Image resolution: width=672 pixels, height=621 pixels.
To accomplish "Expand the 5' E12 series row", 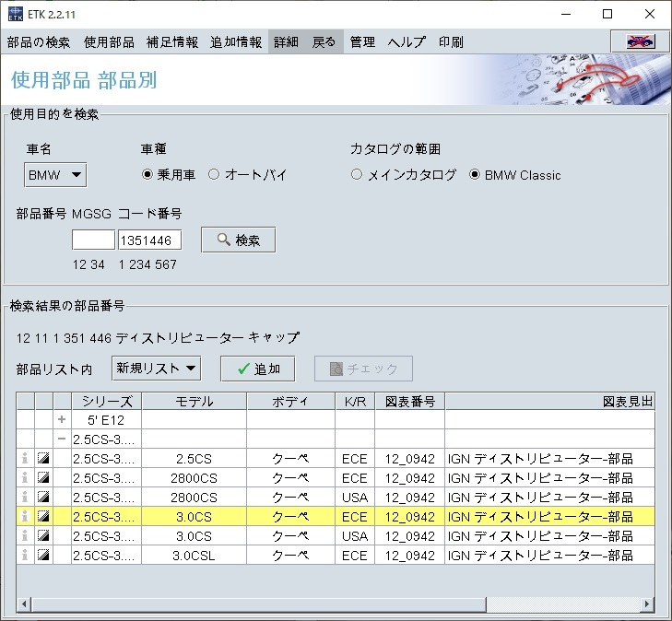I will coord(62,420).
